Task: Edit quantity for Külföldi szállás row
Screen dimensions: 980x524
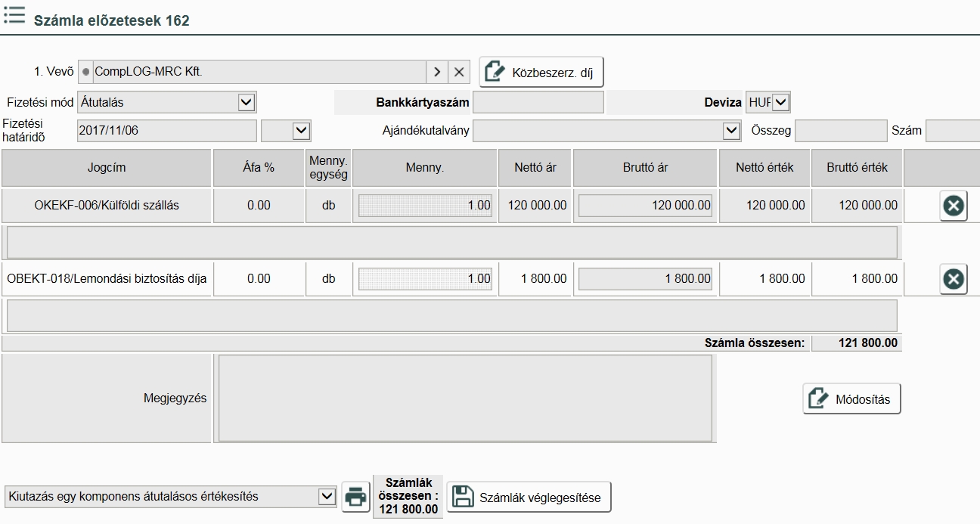Action: pyautogui.click(x=424, y=206)
